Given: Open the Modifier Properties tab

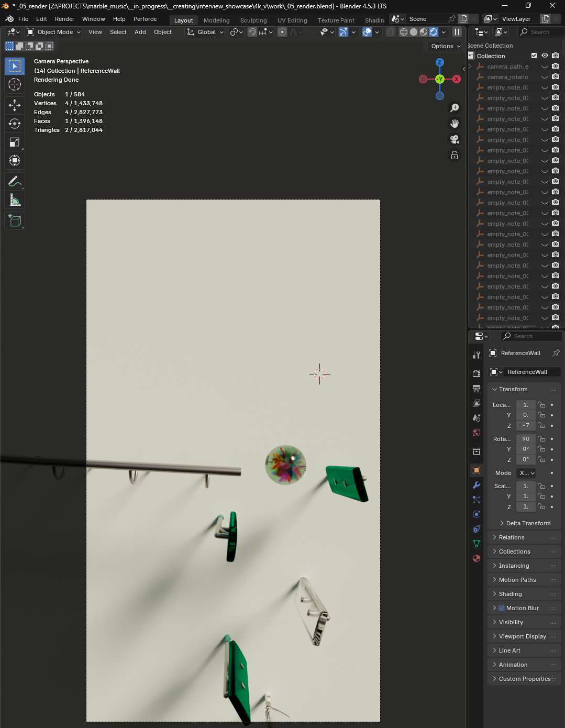Looking at the screenshot, I should pyautogui.click(x=476, y=485).
